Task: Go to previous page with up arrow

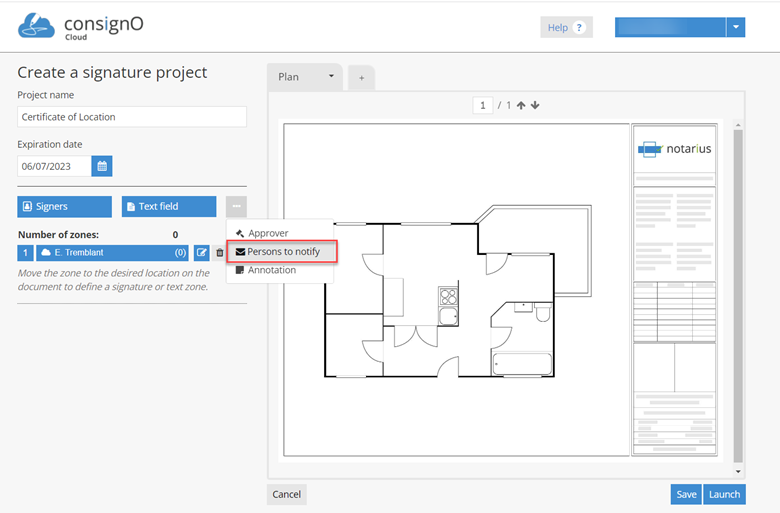Action: [x=521, y=105]
